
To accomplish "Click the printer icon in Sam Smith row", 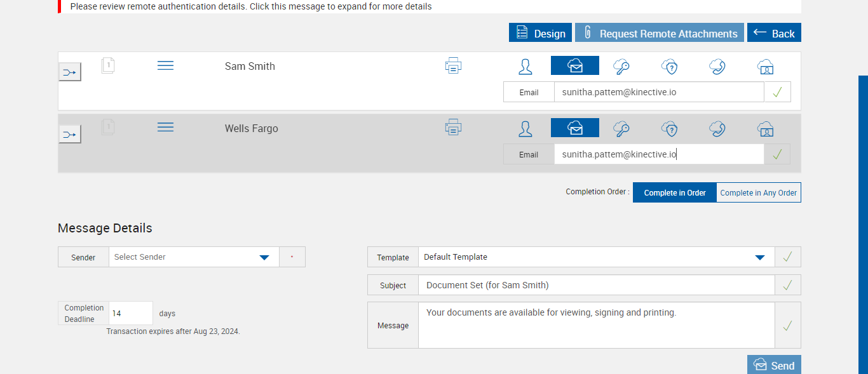I will tap(453, 65).
